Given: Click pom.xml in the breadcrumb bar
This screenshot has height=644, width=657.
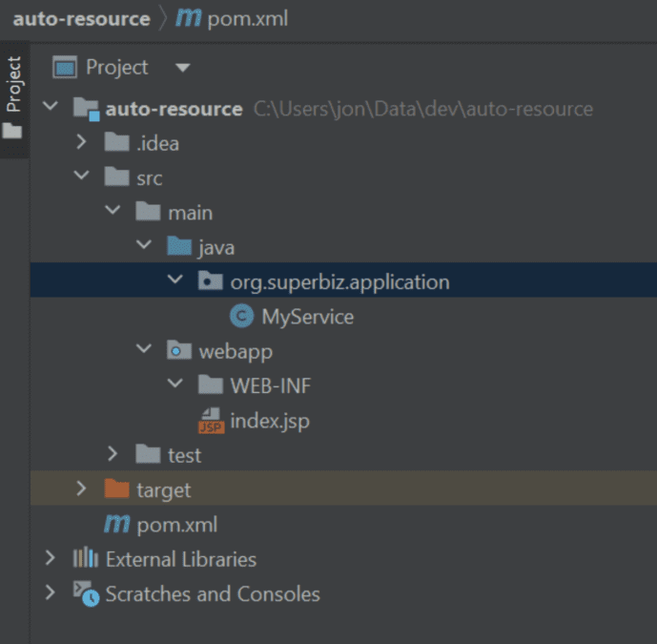Looking at the screenshot, I should (x=232, y=19).
